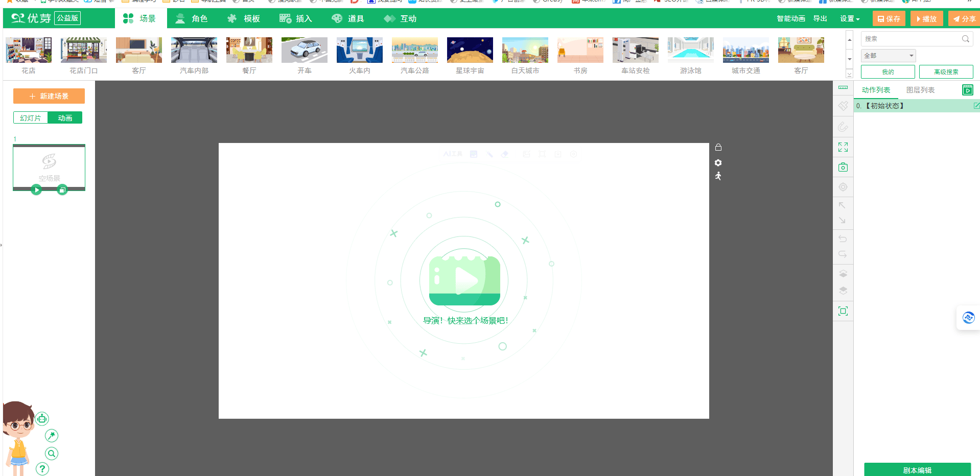
Task: Click the fullscreen expand arrows icon
Action: click(x=843, y=147)
